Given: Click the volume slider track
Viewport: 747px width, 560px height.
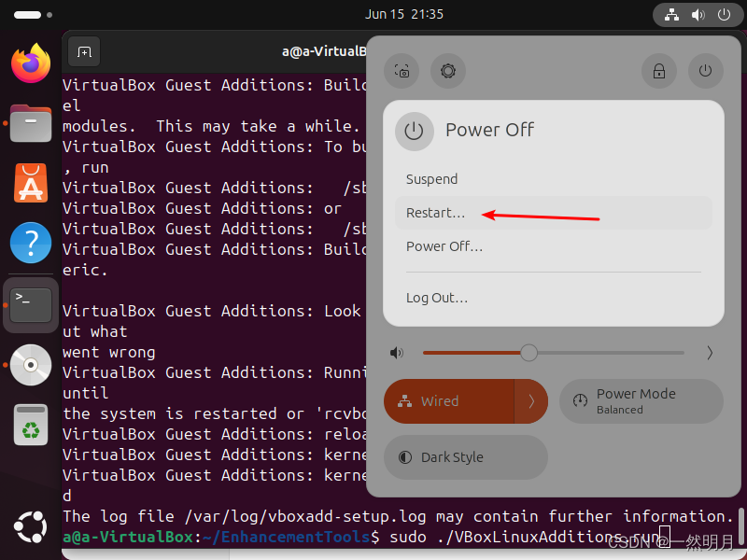Looking at the screenshot, I should (x=553, y=353).
